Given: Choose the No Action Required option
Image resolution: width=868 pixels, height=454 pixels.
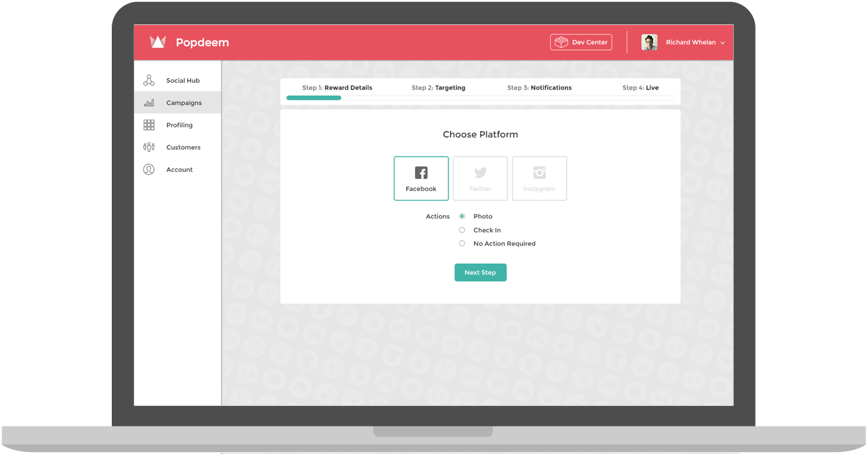Looking at the screenshot, I should tap(462, 243).
